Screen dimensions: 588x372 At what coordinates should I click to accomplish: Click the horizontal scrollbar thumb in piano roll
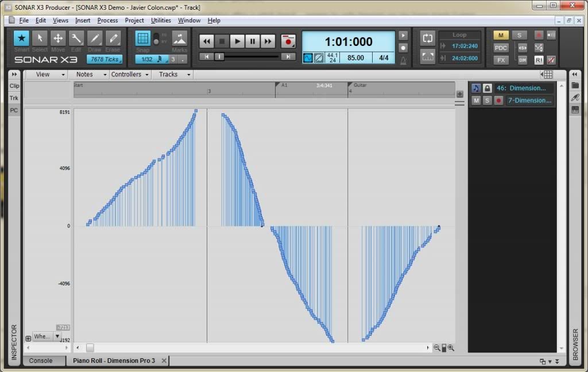(90, 348)
